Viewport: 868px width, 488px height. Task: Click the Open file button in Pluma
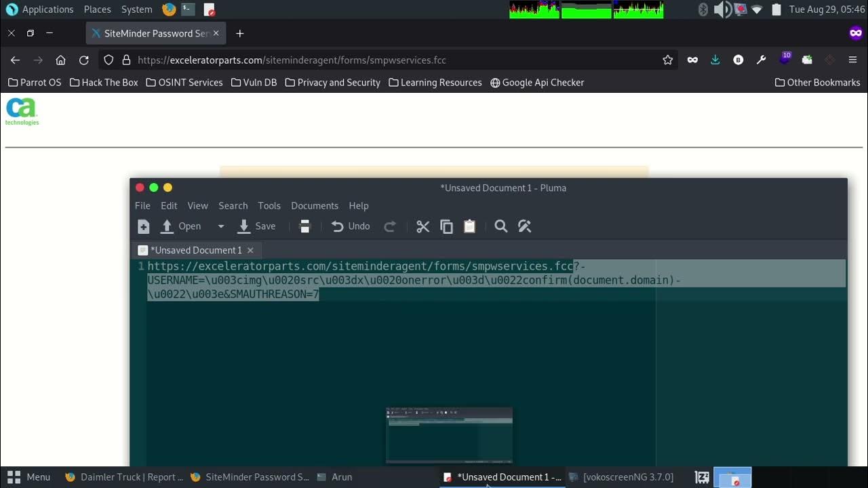click(x=181, y=226)
